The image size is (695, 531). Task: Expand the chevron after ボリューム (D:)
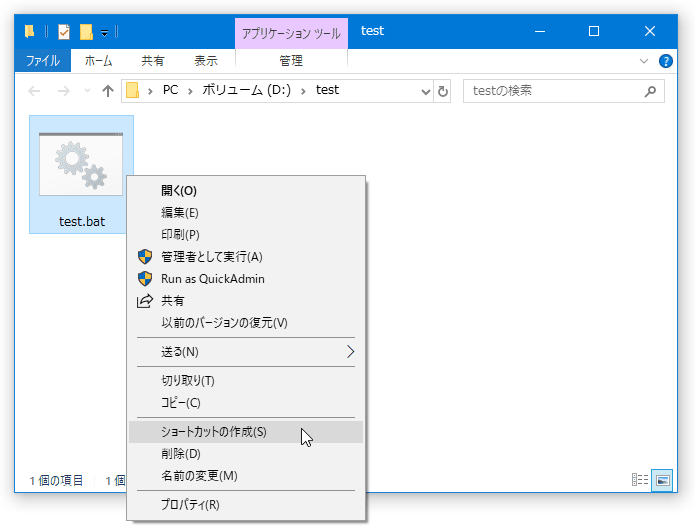(x=303, y=91)
